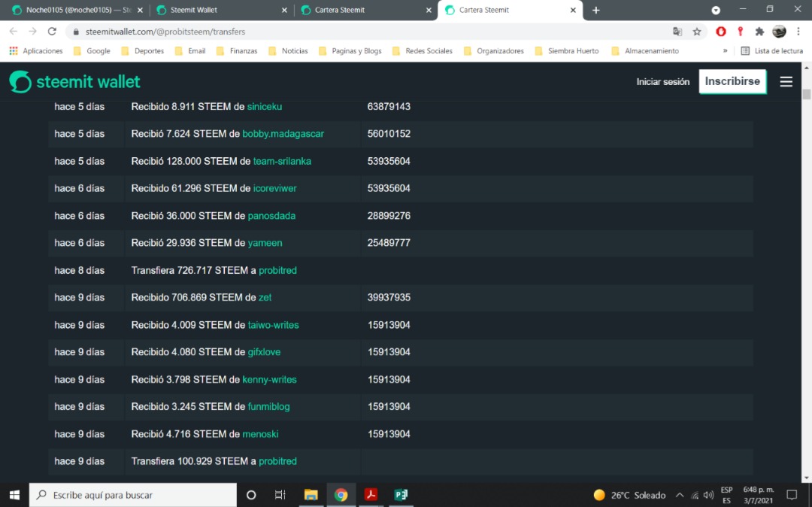
Task: Open team-srilanka user link
Action: click(x=282, y=161)
